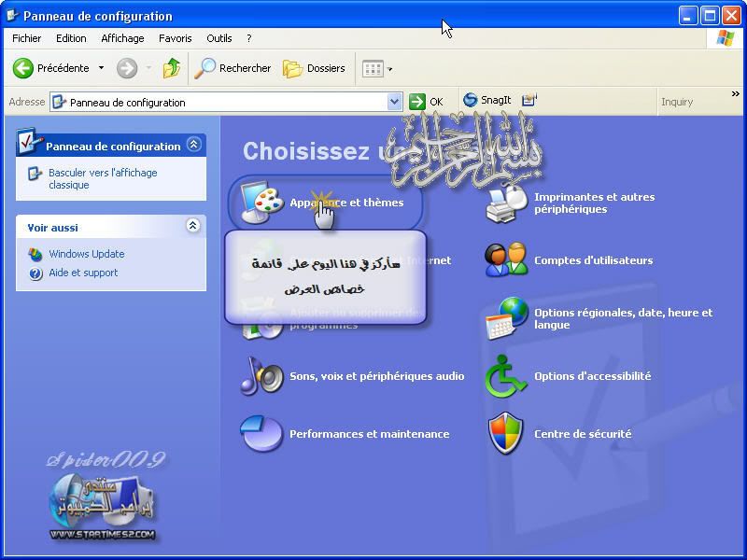
Task: Open the Aide et support link
Action: [x=83, y=273]
